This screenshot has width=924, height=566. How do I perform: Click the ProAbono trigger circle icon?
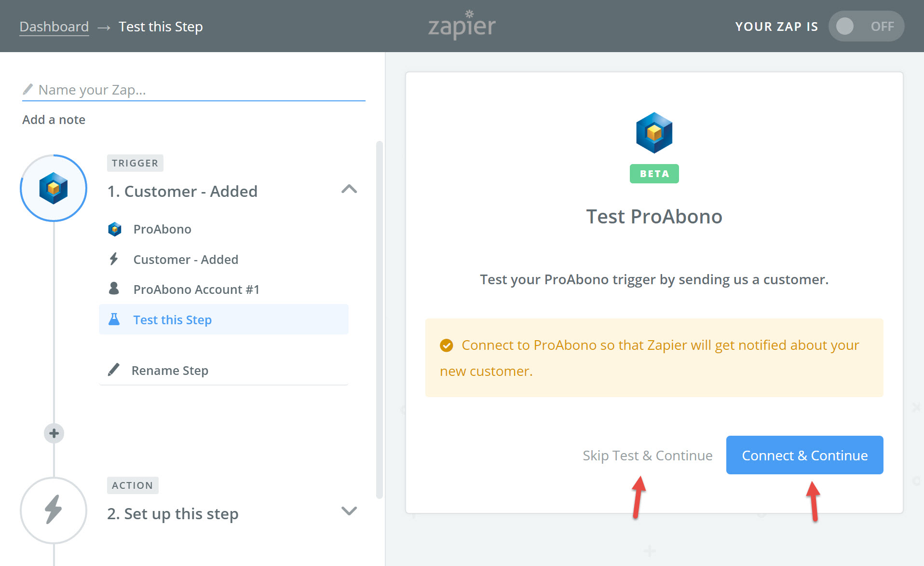[54, 188]
